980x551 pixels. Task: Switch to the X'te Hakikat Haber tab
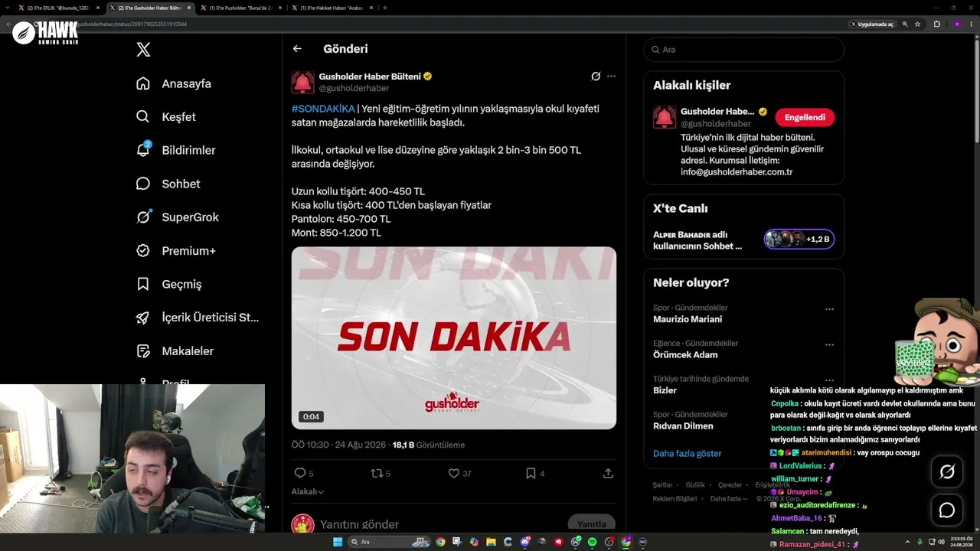(331, 8)
